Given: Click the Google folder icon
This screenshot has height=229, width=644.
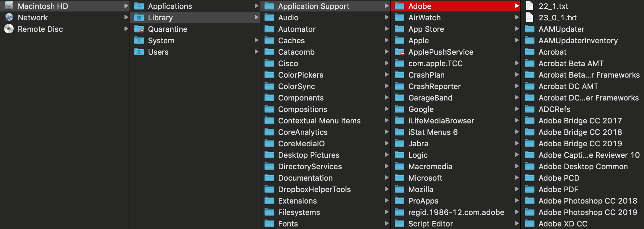Looking at the screenshot, I should [399, 109].
